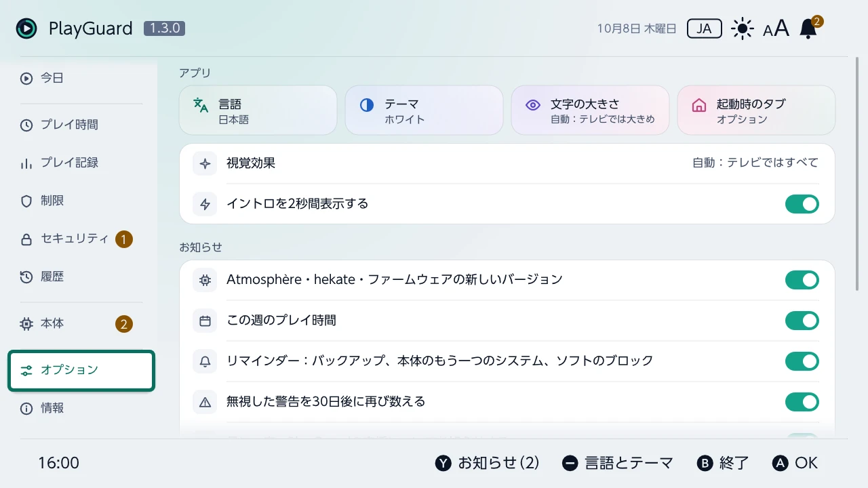Open 情報 sidebar item

pos(81,408)
